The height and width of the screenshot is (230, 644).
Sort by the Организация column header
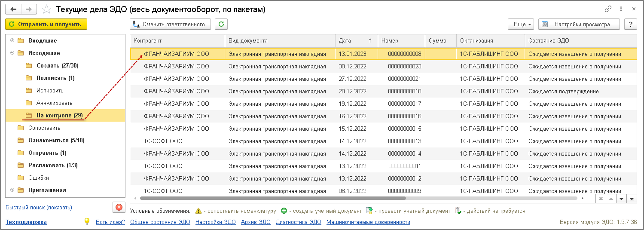pos(490,40)
